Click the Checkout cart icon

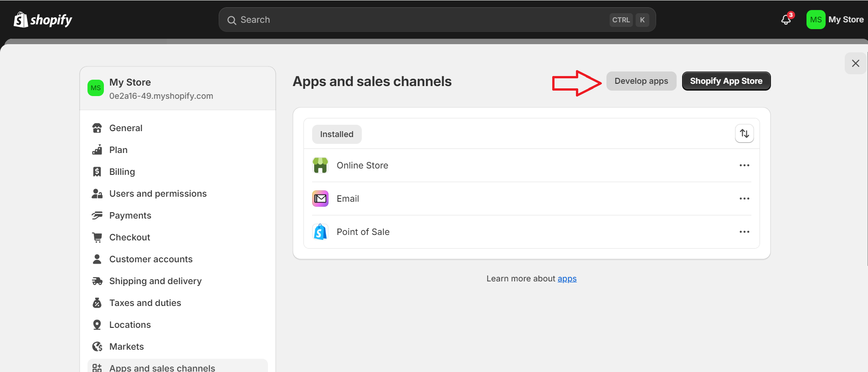point(97,237)
